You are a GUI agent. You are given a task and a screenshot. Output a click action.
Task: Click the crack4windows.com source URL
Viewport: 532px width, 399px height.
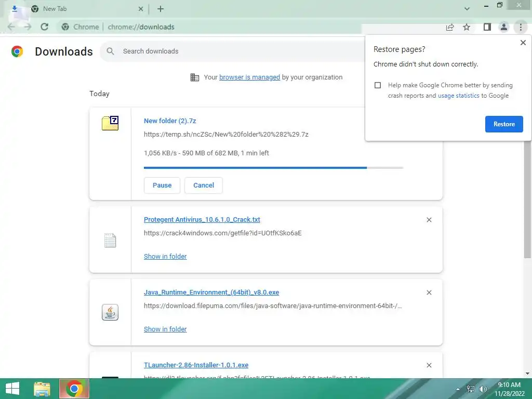point(222,233)
